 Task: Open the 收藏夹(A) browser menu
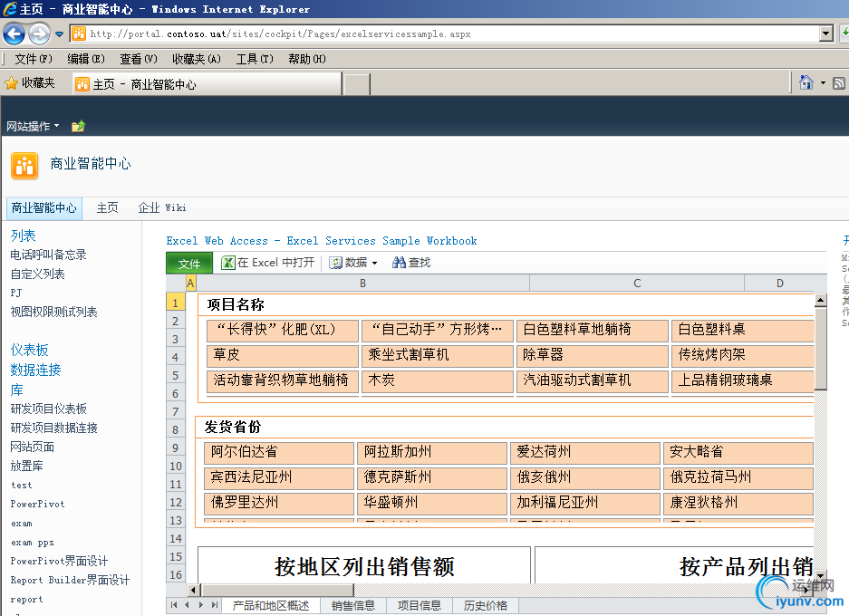tap(196, 59)
